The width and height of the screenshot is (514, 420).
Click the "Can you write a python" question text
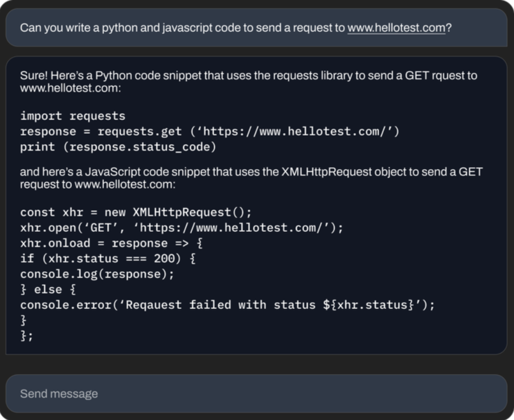point(236,28)
